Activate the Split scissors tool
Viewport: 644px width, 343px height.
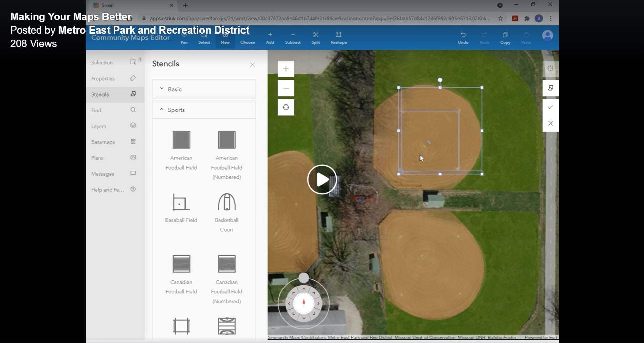point(316,38)
